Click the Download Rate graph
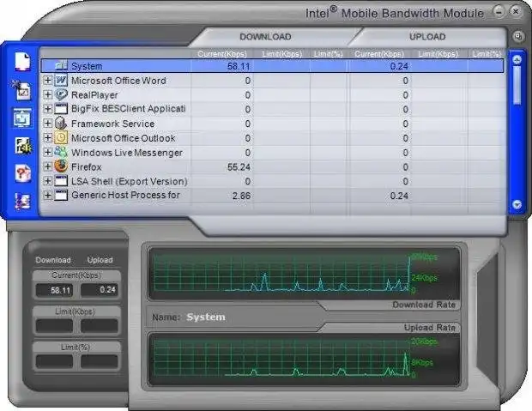This screenshot has width=532, height=411. pos(304,274)
